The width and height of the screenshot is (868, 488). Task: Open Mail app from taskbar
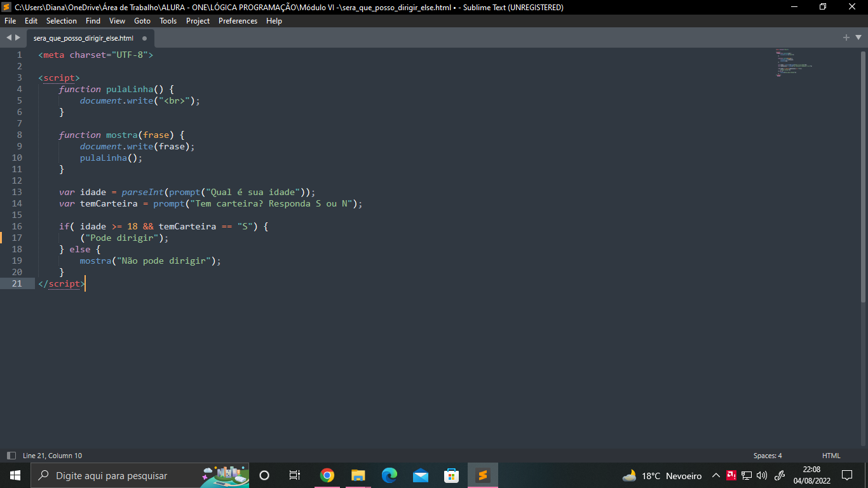(421, 475)
